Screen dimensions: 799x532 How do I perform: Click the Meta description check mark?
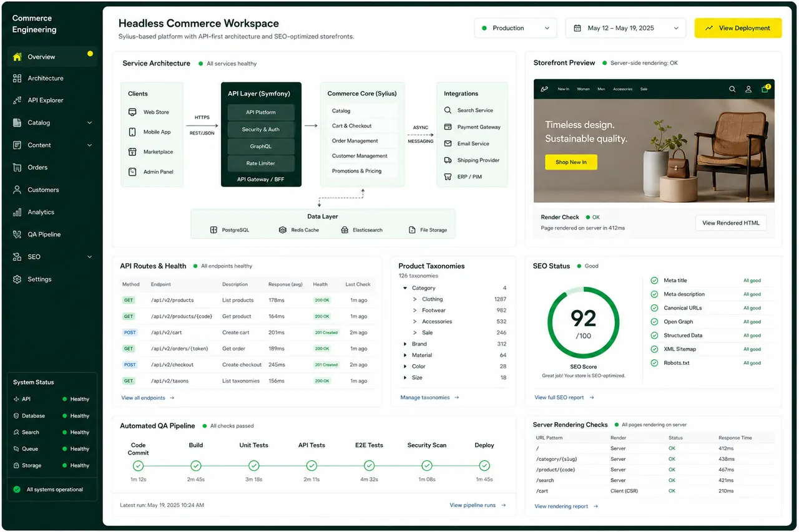click(654, 294)
